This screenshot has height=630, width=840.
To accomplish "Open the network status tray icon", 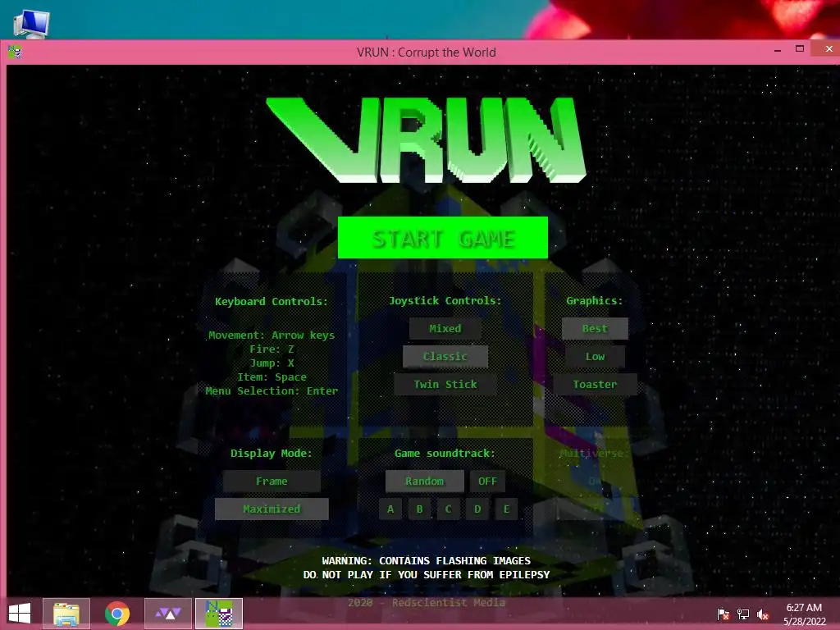I will click(743, 614).
